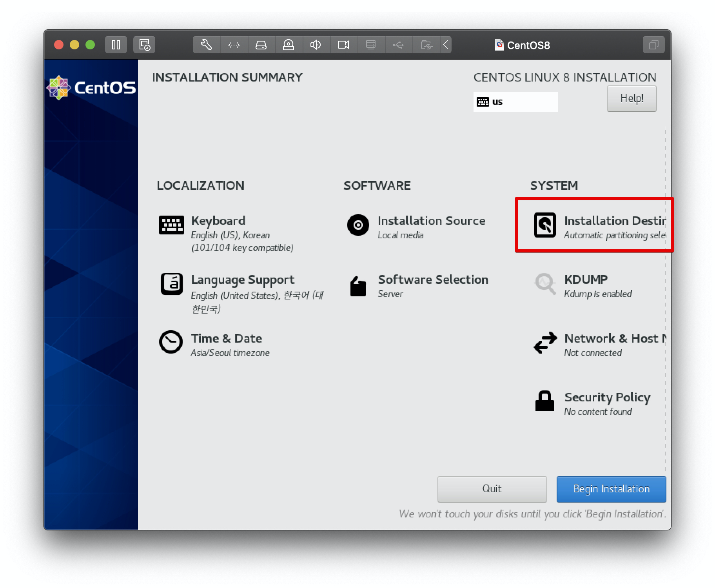Open KDUMP settings link
The image size is (715, 588).
[586, 279]
